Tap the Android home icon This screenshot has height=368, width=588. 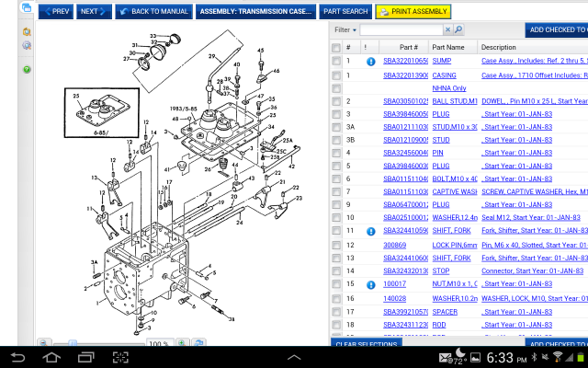pos(51,357)
